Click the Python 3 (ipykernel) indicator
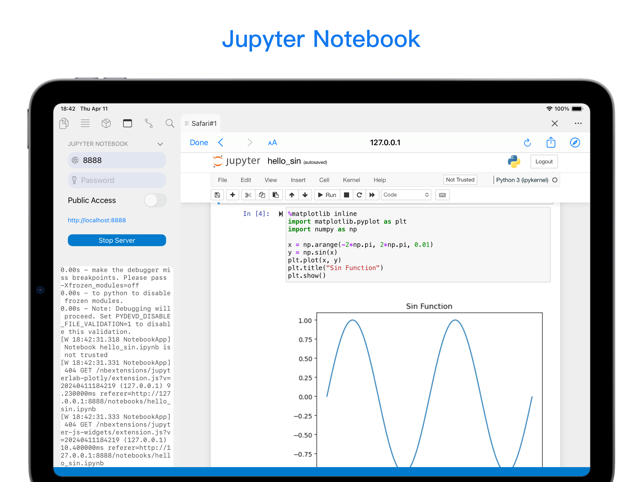Viewport: 643px width, 482px height. coord(522,180)
